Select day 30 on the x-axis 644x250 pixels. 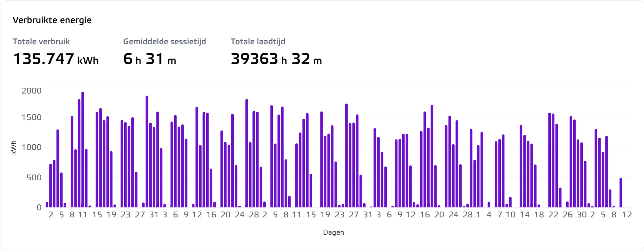pos(582,215)
